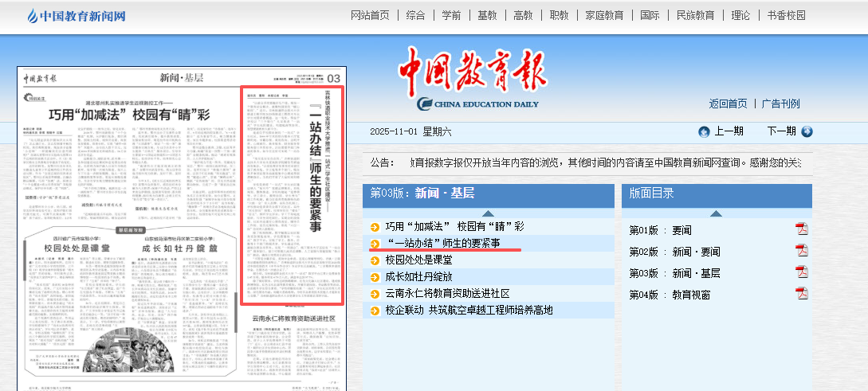Open the 广告刊例 link
The image size is (868, 391).
[x=780, y=104]
